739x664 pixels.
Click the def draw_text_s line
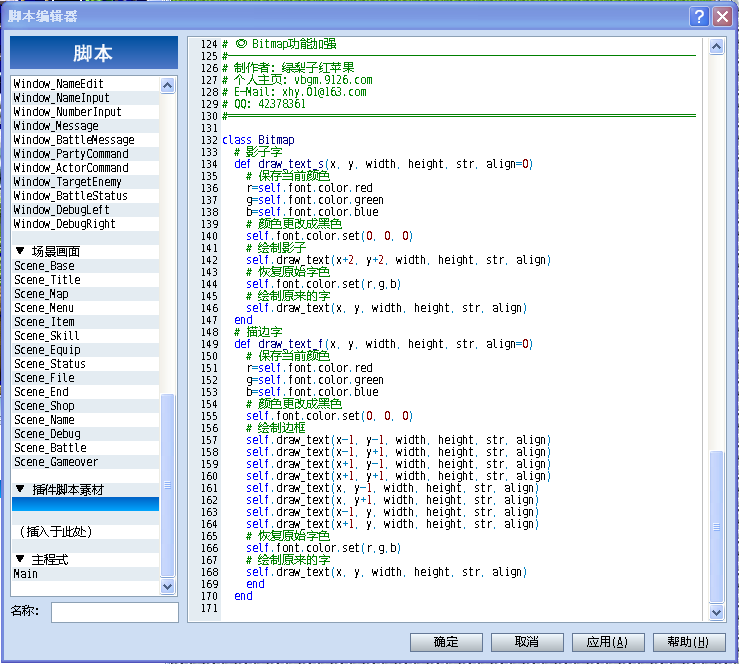(x=383, y=164)
